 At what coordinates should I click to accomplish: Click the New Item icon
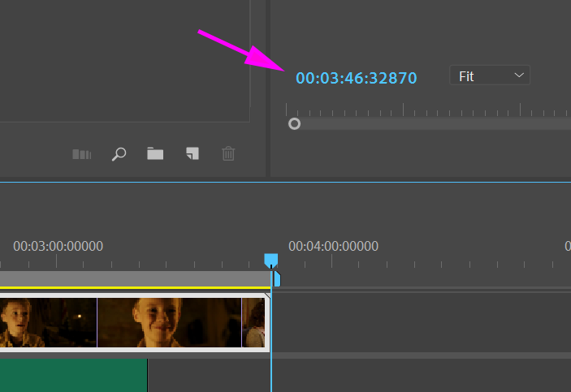(x=192, y=153)
